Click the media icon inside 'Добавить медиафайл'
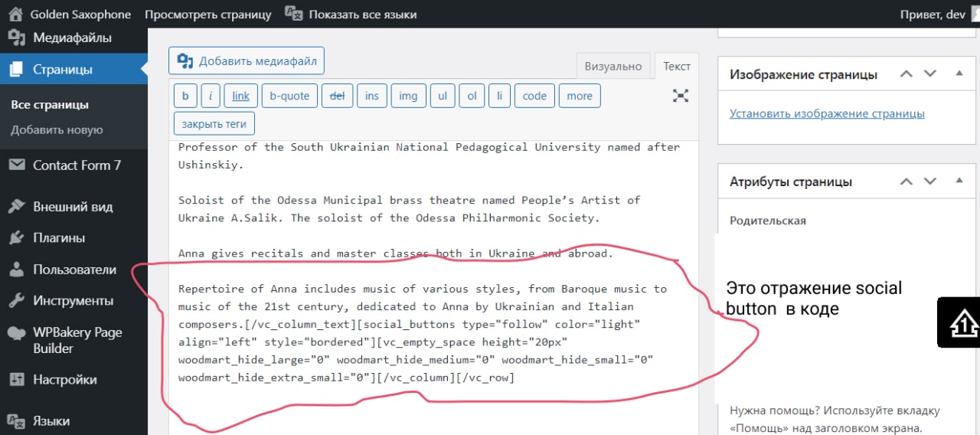The image size is (980, 435). pyautogui.click(x=185, y=61)
